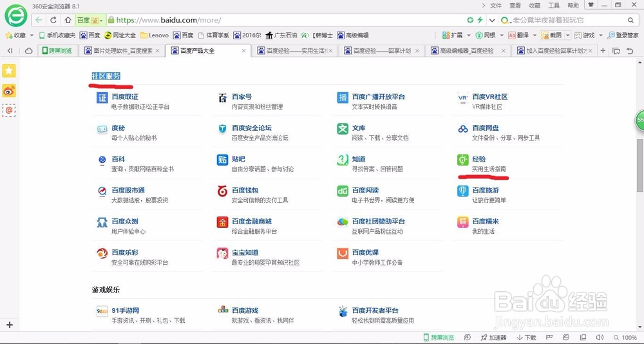This screenshot has height=344, width=644.
Task: Close the 百度产品大全 tab
Action: pos(243,50)
